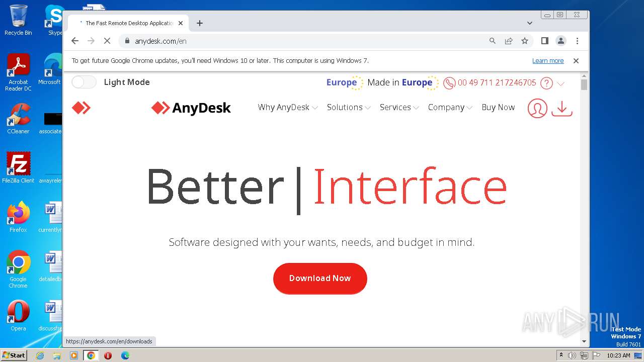Open Windows Explorer folder in the taskbar
644x362 pixels.
tap(57, 355)
